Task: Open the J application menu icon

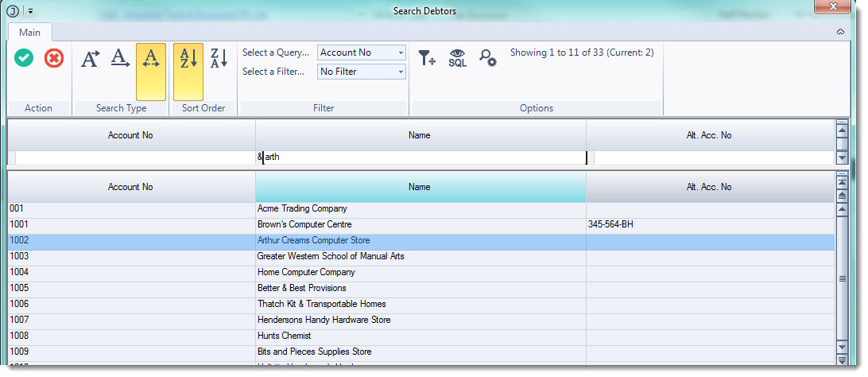Action: point(13,10)
